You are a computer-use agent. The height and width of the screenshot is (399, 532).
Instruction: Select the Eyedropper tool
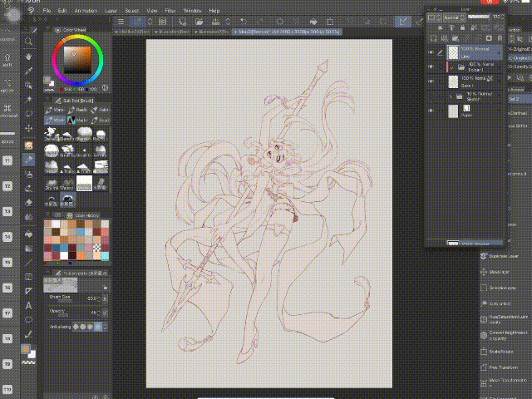29,71
